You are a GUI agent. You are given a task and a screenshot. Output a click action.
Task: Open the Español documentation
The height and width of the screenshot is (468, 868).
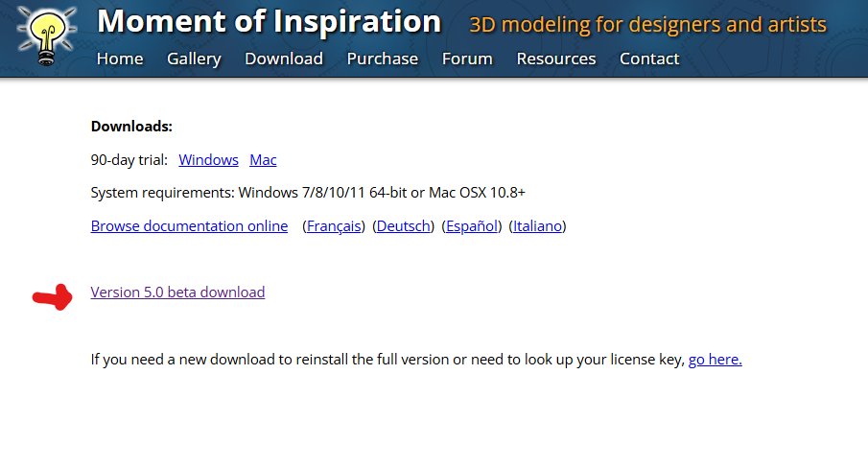pos(472,226)
